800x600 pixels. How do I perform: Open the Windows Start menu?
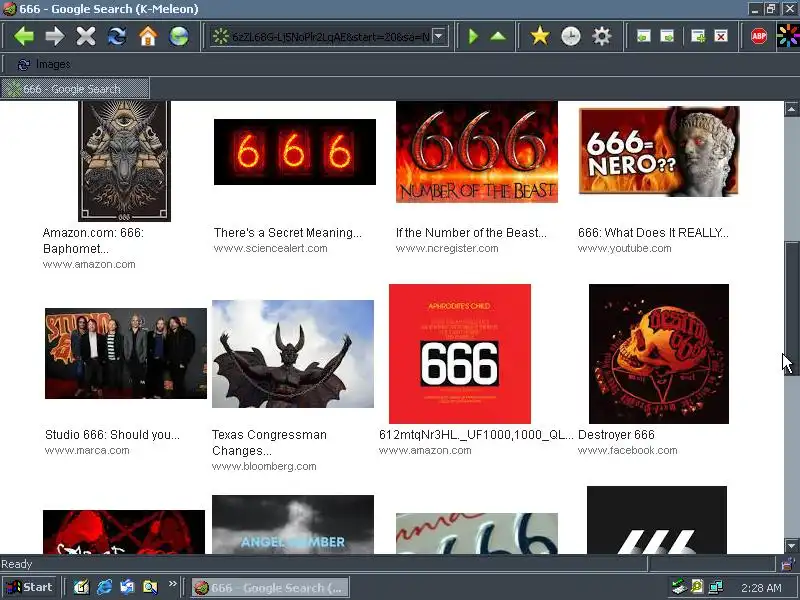pyautogui.click(x=30, y=587)
